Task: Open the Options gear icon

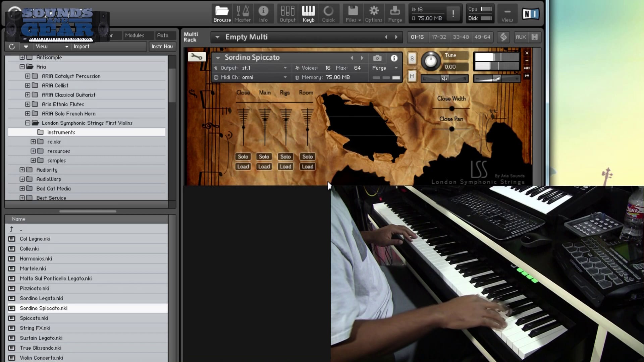Action: coord(374,14)
